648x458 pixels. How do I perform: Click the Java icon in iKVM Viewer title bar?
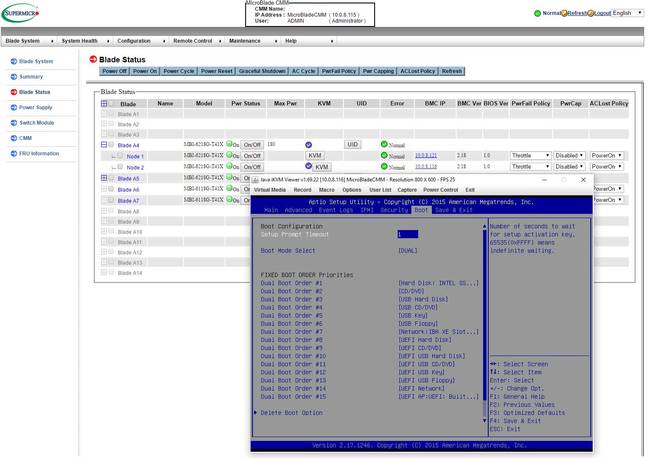(255, 180)
